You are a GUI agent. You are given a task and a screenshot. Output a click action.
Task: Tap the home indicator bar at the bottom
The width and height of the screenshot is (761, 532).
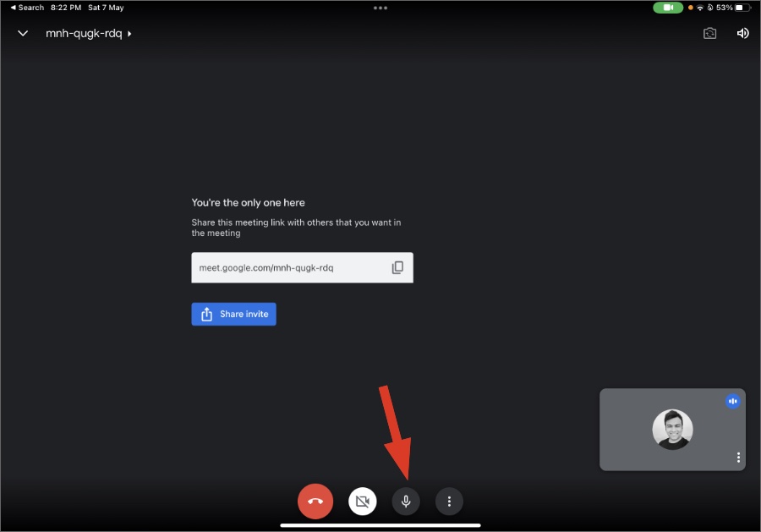click(x=380, y=525)
